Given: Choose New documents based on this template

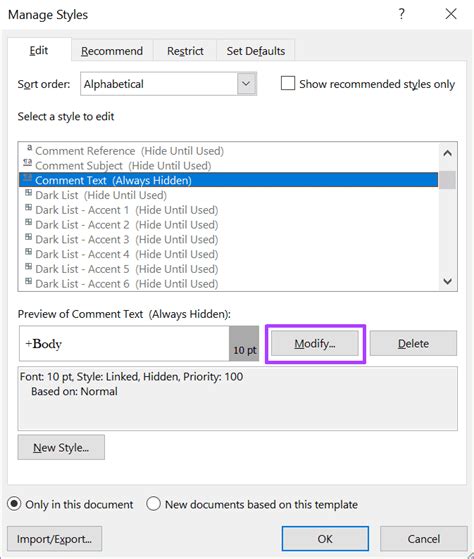Looking at the screenshot, I should (x=153, y=504).
